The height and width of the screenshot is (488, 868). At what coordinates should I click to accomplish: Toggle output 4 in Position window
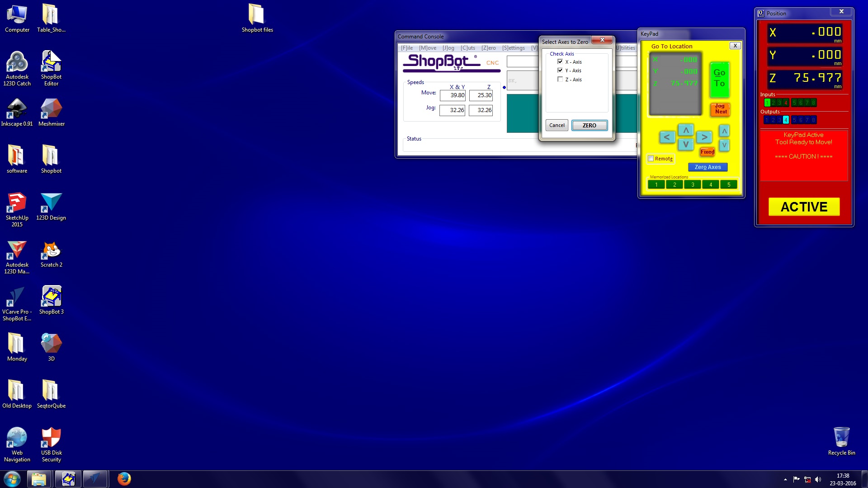click(786, 120)
